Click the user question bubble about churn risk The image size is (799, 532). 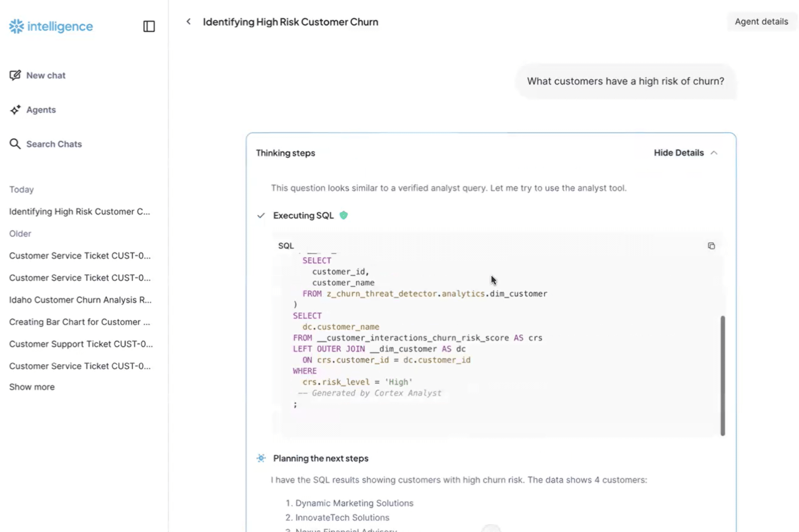[x=626, y=81]
